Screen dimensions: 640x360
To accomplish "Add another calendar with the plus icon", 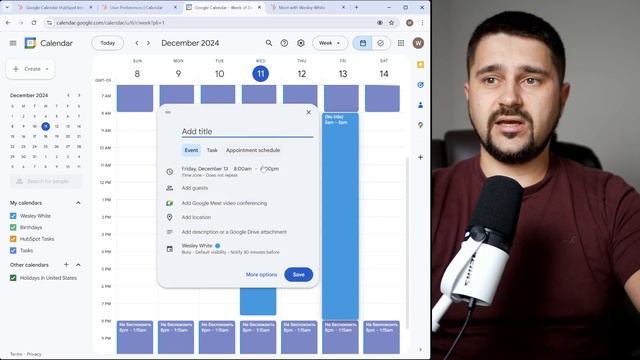I will point(66,264).
